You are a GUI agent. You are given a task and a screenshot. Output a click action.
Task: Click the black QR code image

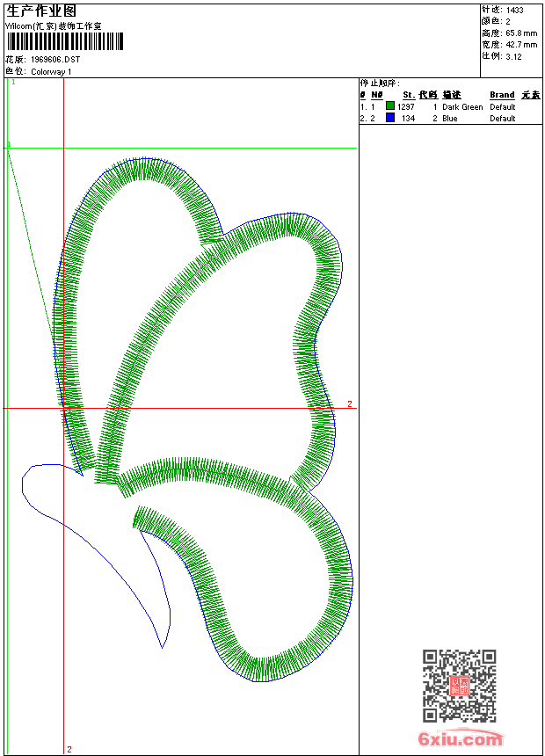(459, 685)
